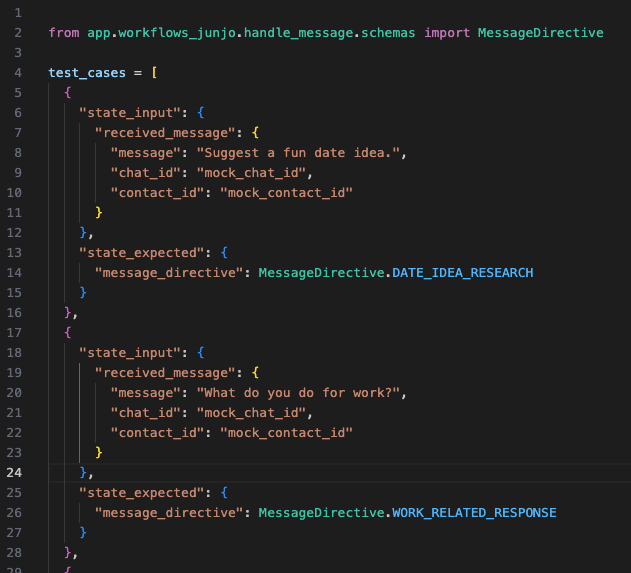Click the string "What do you do for work?"
Screen dimensions: 631x573
(298, 393)
